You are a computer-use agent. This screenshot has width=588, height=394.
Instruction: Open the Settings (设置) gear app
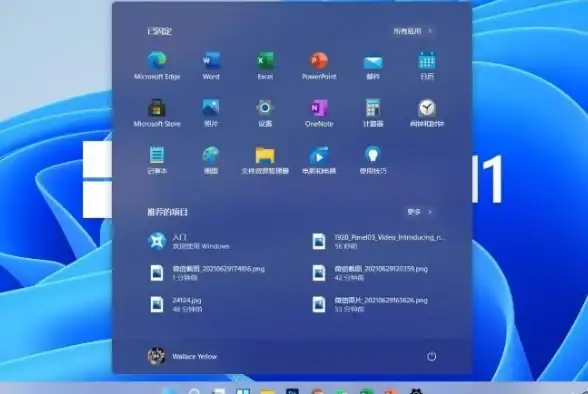(x=265, y=113)
